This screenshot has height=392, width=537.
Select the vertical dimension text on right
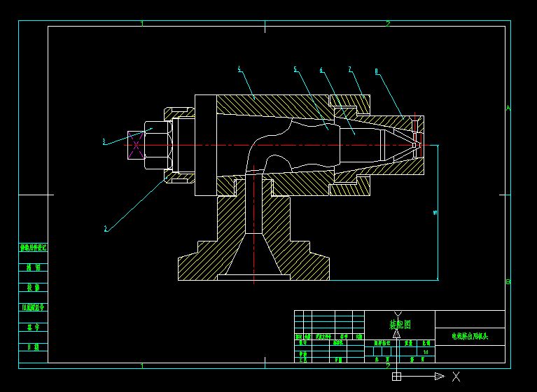(435, 212)
